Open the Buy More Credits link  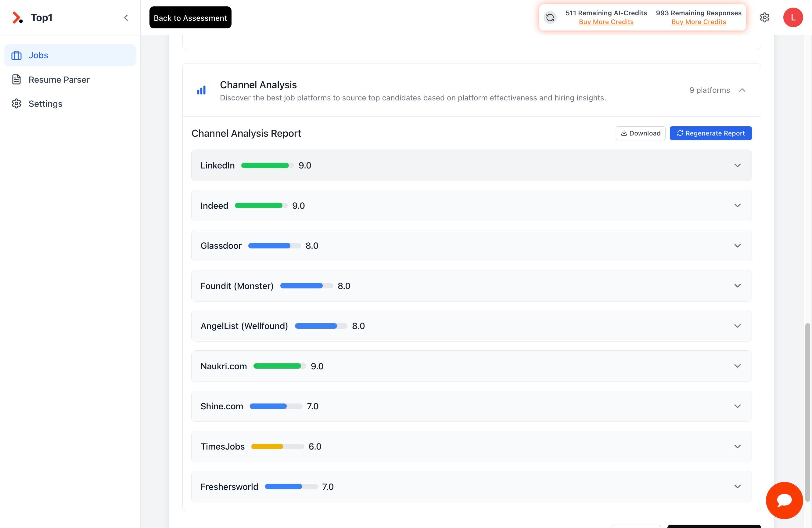606,22
